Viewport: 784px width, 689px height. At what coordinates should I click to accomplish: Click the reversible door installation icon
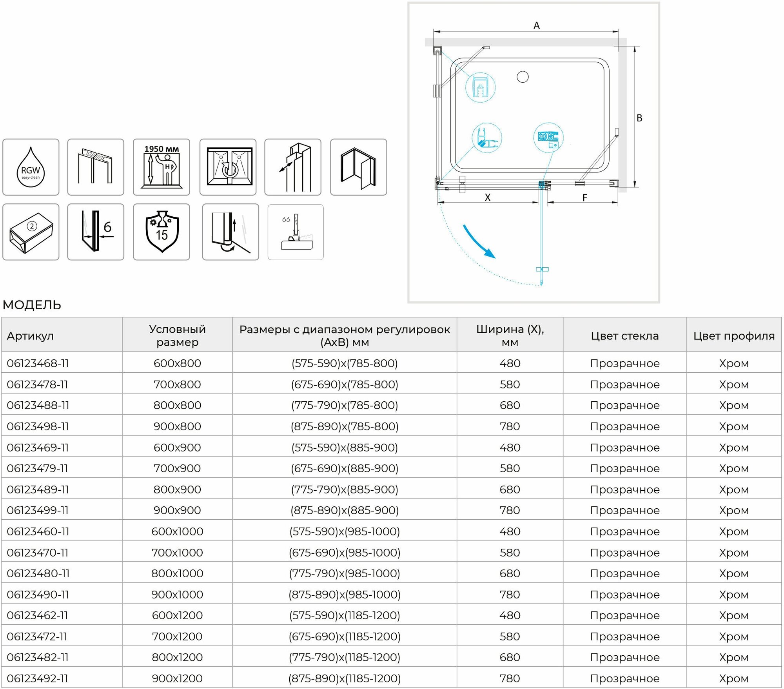pos(228,167)
